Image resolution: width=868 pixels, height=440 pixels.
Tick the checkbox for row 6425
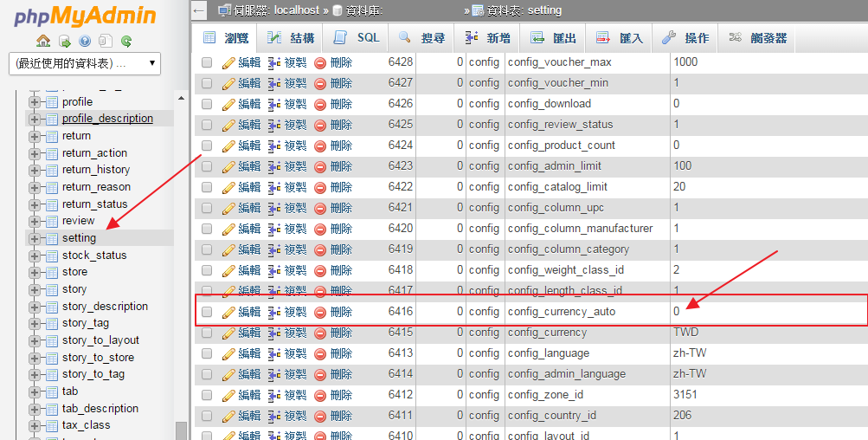pos(207,125)
